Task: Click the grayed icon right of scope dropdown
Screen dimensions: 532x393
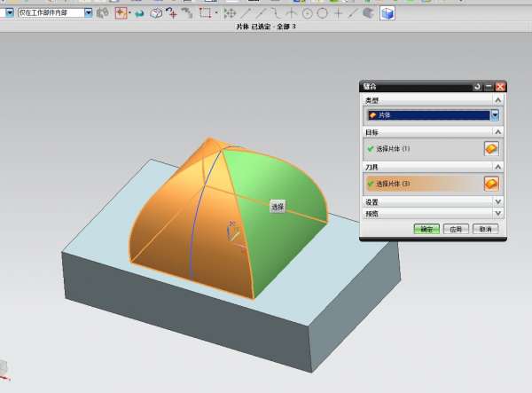Action: point(103,13)
